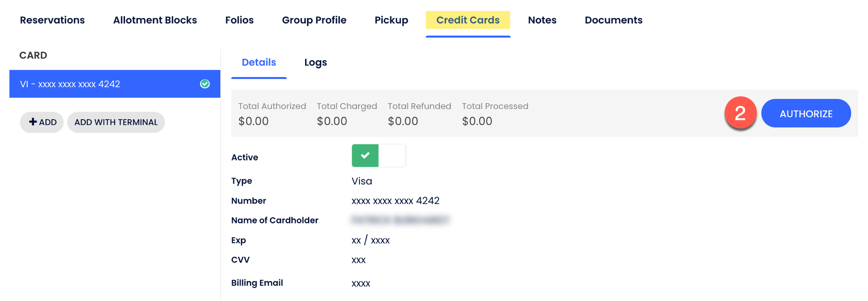Switch to the Logs sub-tab

[316, 62]
